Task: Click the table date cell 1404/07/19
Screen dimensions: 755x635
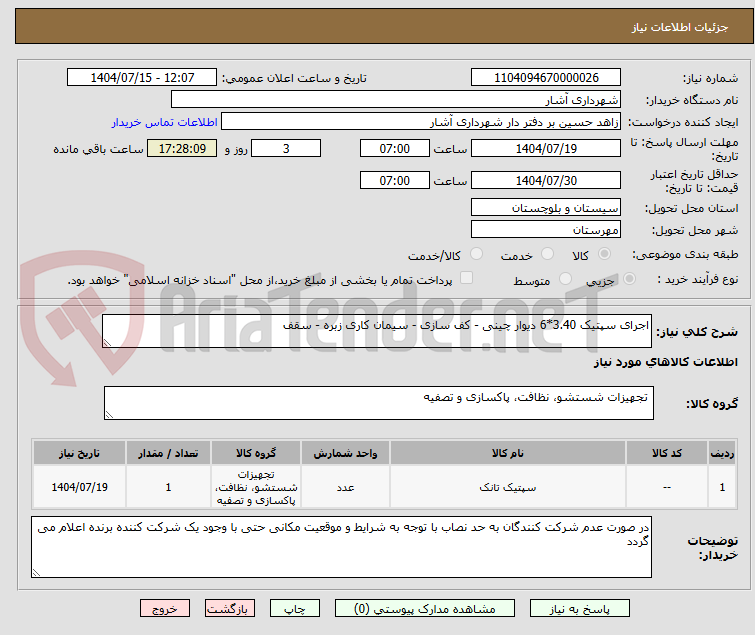Action: pos(79,487)
